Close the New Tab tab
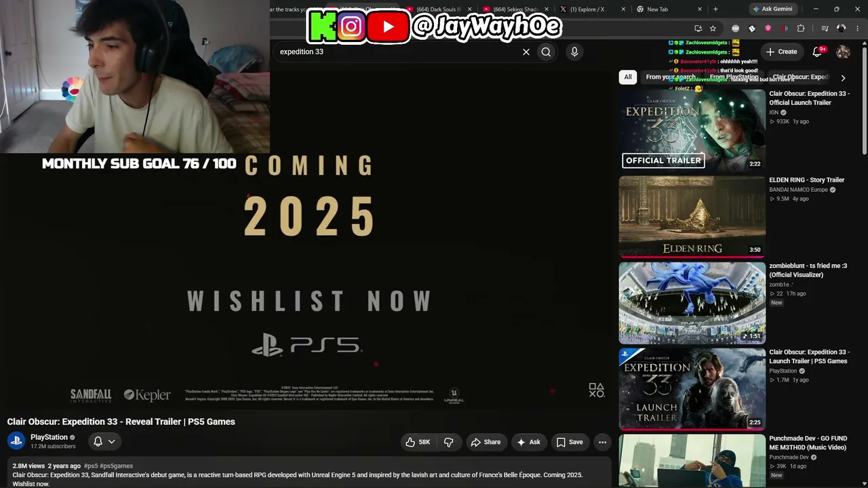This screenshot has width=868, height=488. [x=700, y=9]
